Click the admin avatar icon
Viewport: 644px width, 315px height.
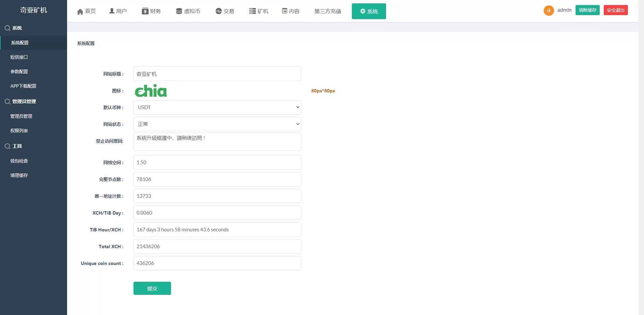click(549, 10)
